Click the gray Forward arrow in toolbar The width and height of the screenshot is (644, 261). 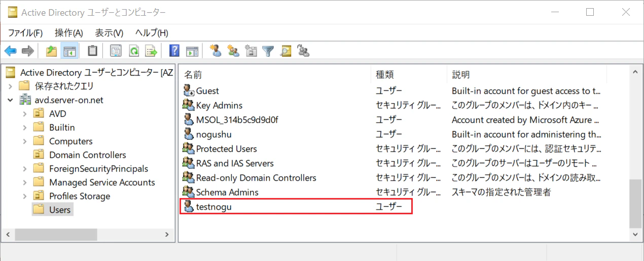pos(28,51)
